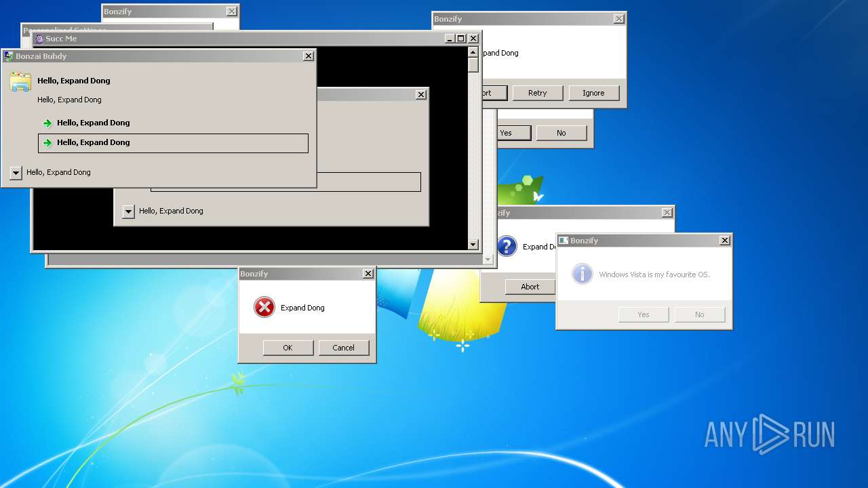
Task: Click horizontal scrollbar below Succ Me window
Action: 264,260
